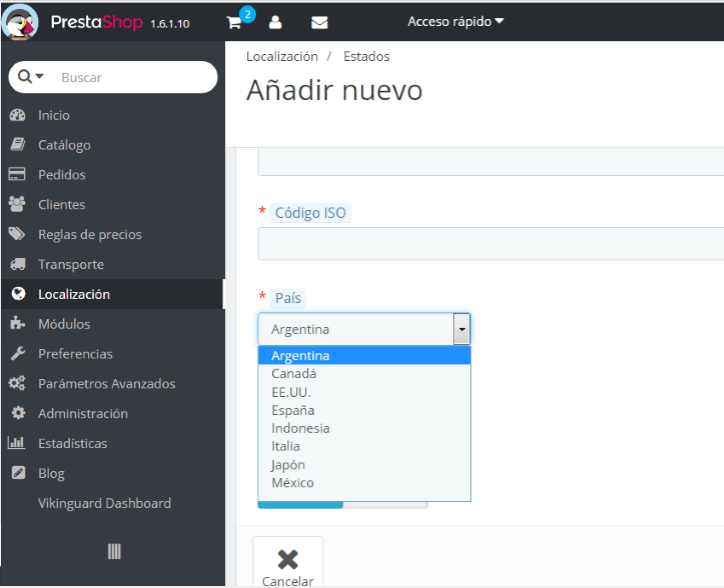Open the Módulos menu item
Image resolution: width=724 pixels, height=588 pixels.
coord(64,324)
